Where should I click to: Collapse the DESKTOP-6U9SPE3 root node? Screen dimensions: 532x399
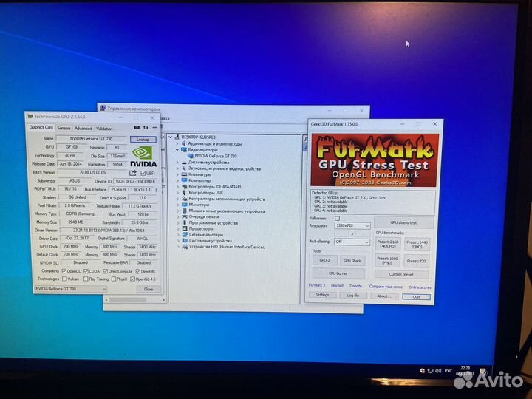pyautogui.click(x=171, y=137)
